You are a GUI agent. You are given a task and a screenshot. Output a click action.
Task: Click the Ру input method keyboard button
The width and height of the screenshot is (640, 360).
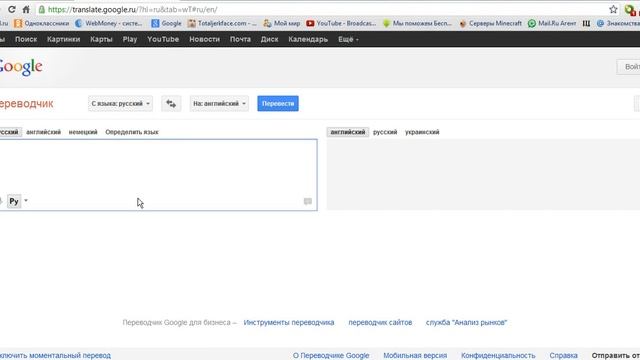tap(14, 201)
